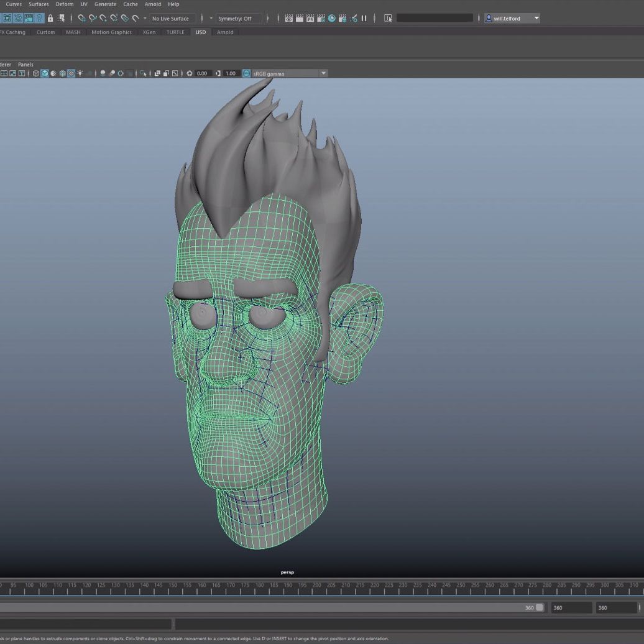
Task: Open the Render View clapperboard icon
Action: pyautogui.click(x=289, y=18)
